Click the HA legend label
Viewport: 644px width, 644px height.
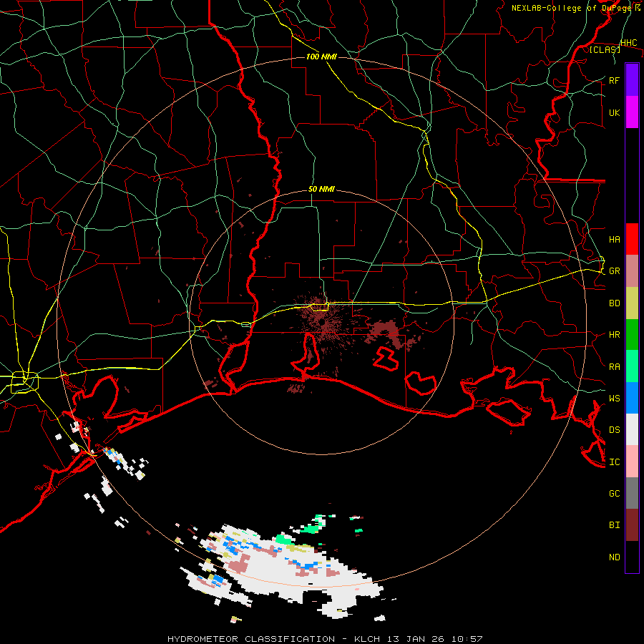pos(615,240)
